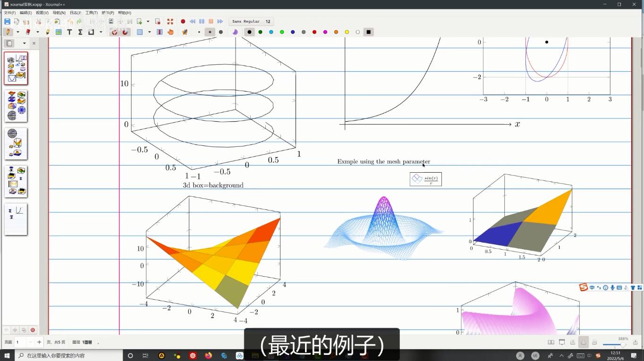This screenshot has height=361, width=644.
Task: Toggle fullscreen mode icon
Action: [170, 22]
